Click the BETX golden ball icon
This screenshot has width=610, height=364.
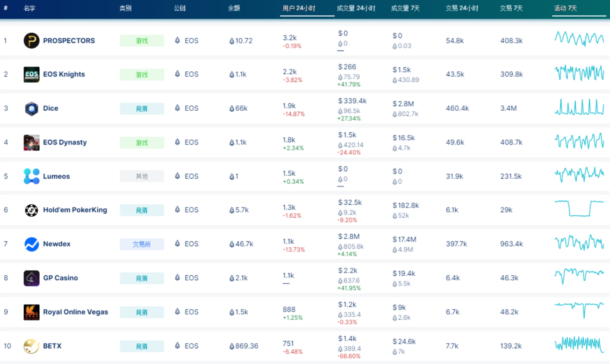[32, 346]
